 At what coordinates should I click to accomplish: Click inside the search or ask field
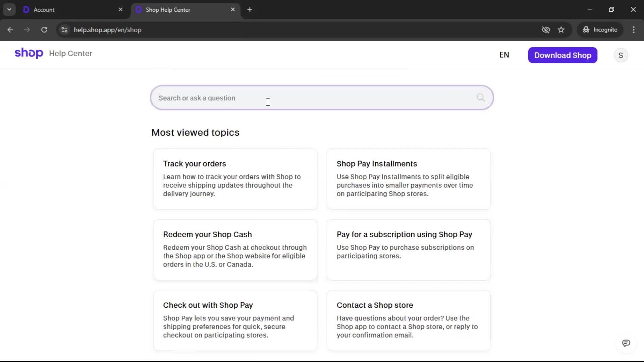tap(302, 98)
